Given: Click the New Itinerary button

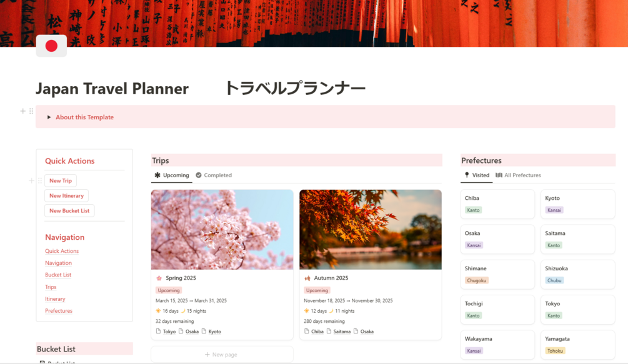Looking at the screenshot, I should 66,195.
